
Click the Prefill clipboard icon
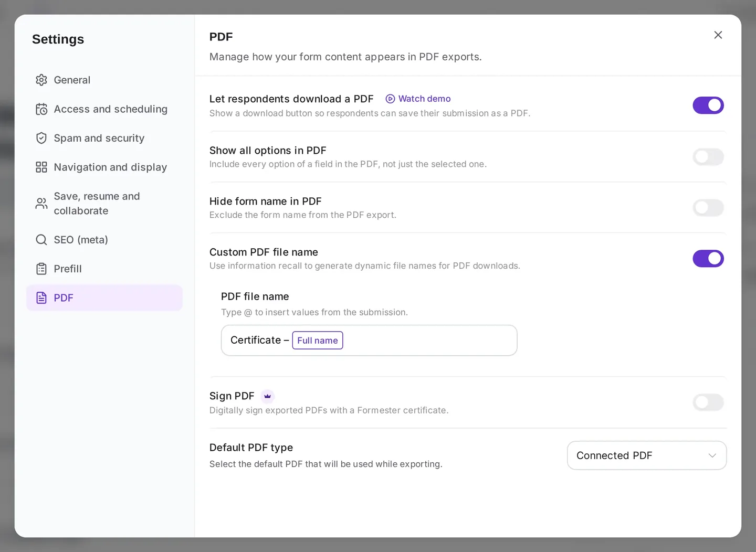[41, 269]
